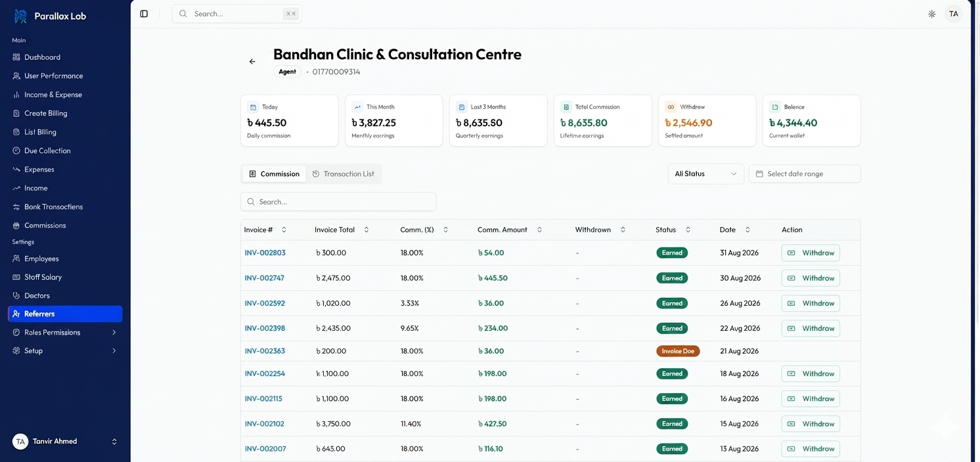
Task: Click the Total Commission card icon
Action: click(x=566, y=107)
